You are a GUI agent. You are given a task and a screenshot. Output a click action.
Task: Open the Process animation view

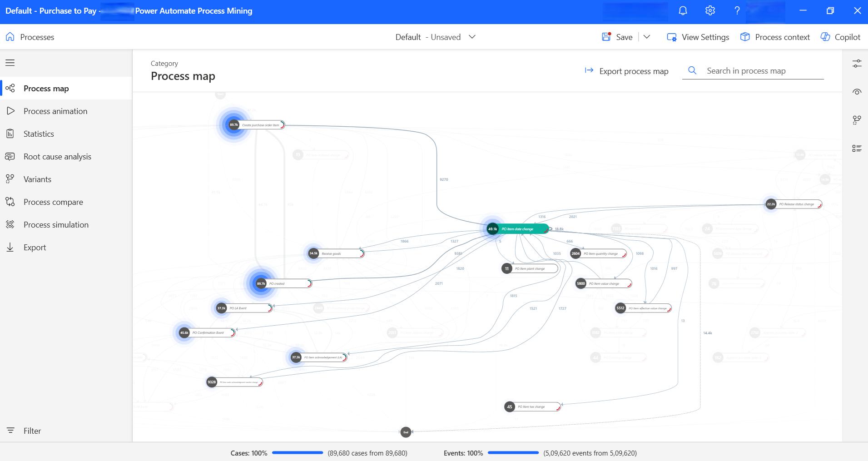[55, 111]
